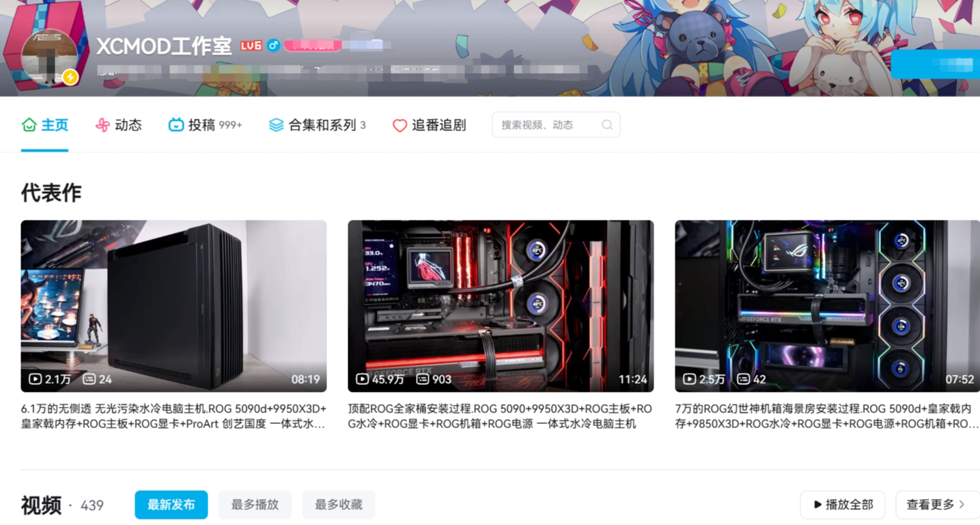980x525 pixels.
Task: Select the 最多播放 sort filter
Action: coord(255,505)
